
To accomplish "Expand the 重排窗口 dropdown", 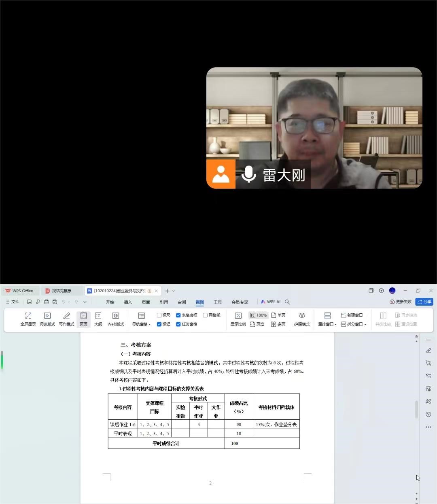I will (x=327, y=324).
